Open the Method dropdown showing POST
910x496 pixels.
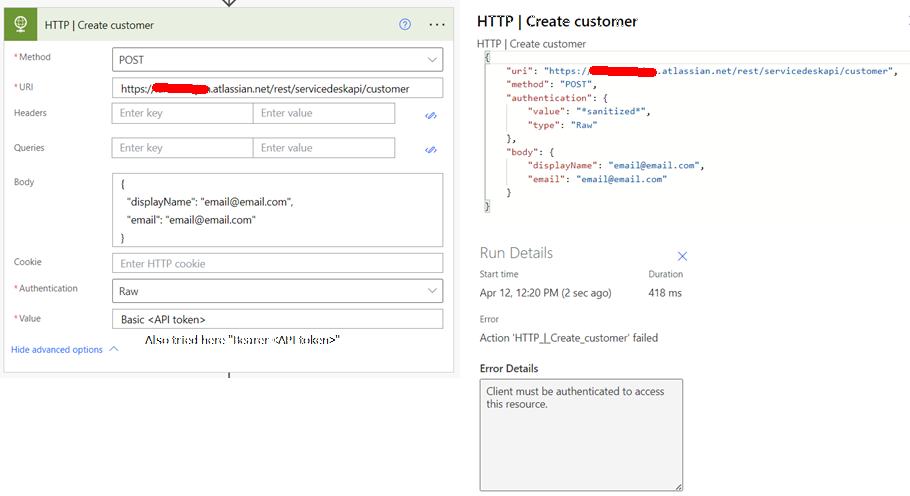click(x=277, y=60)
